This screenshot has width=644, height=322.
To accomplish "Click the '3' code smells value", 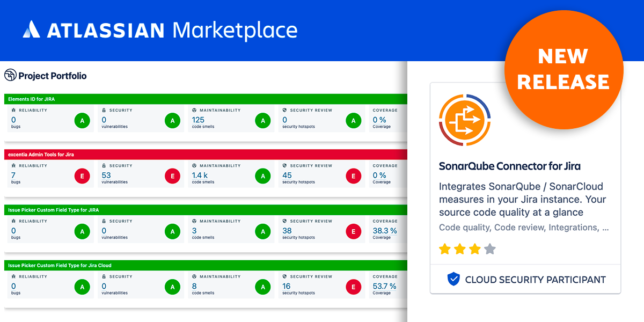I will point(194,231).
